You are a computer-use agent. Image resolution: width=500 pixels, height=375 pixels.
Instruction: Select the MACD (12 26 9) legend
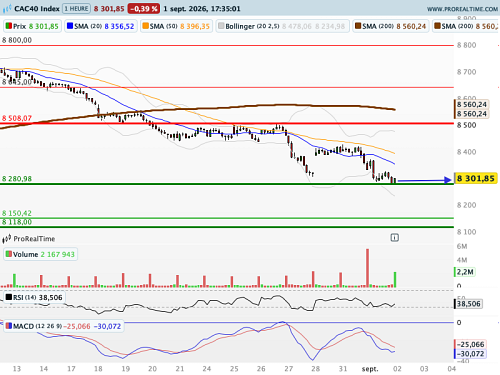(x=64, y=326)
